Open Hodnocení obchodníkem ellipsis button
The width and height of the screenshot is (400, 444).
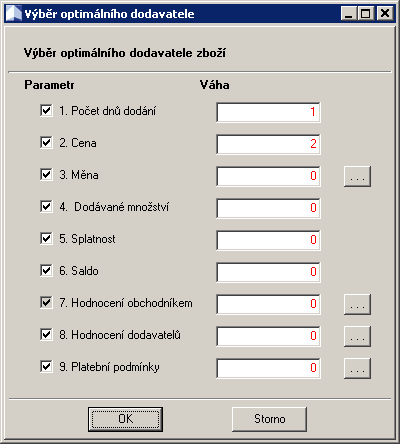357,304
